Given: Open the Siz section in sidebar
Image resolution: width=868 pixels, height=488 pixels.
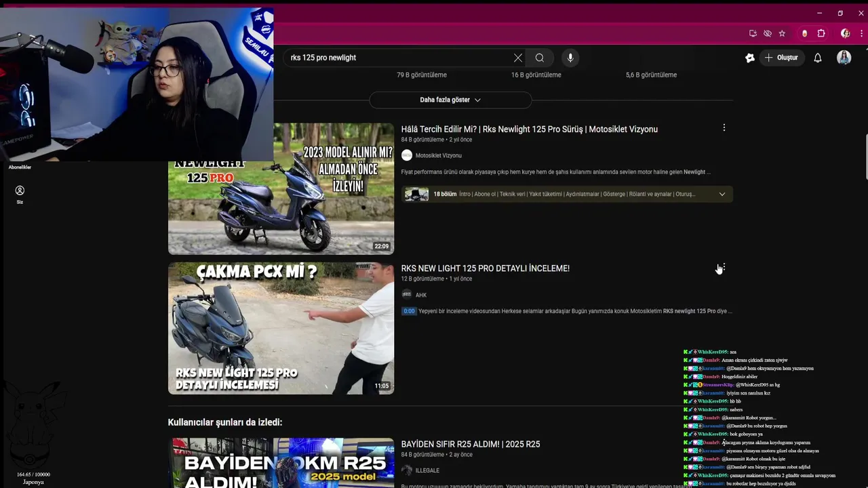Looking at the screenshot, I should coord(20,195).
